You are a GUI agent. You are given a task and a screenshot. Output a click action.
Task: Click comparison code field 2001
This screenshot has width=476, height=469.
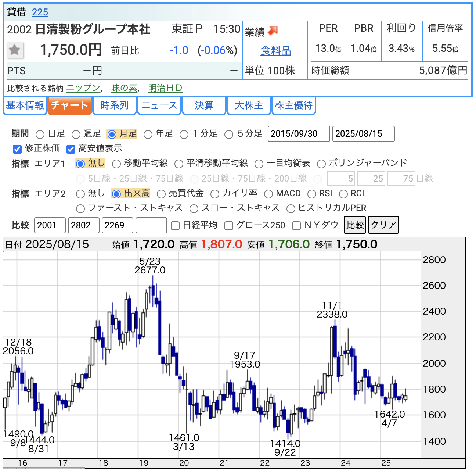(50, 225)
